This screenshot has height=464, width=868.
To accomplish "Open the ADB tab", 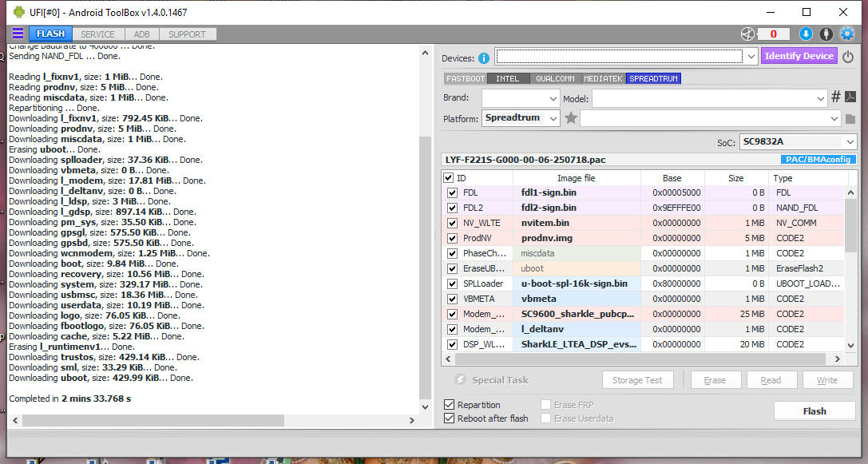I will tap(141, 34).
